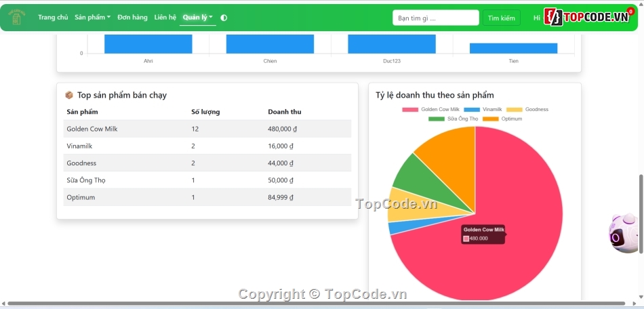This screenshot has height=309, width=644.
Task: Click the Chien bar in the bar chart
Action: coord(270,43)
